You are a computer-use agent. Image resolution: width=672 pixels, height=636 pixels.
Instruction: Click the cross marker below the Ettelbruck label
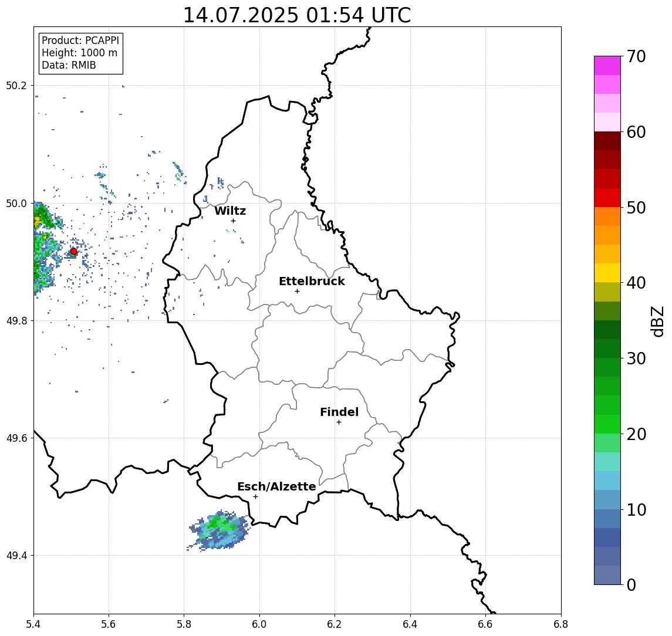tap(297, 292)
